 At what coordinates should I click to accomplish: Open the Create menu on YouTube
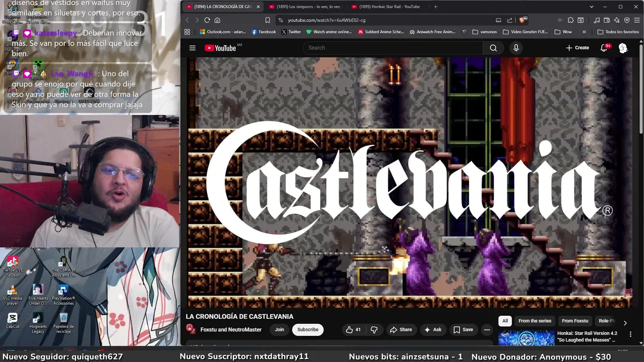point(577,48)
